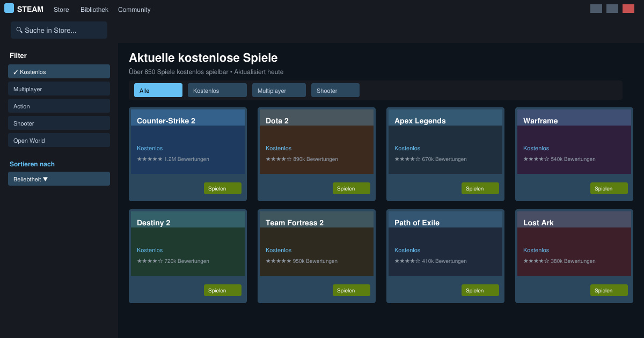Click the 950k Bewertungen rating text

[x=316, y=261]
